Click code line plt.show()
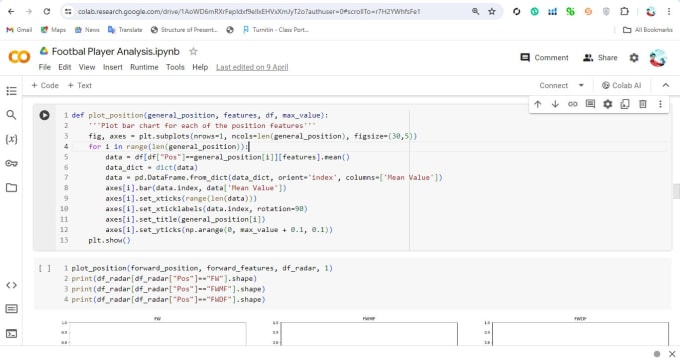Screen dimensions: 680x361 (109, 240)
